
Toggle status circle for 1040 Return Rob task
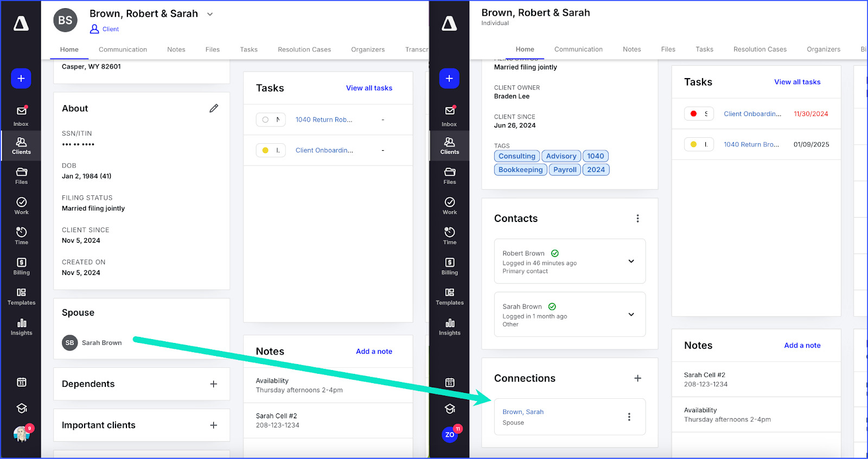(265, 120)
